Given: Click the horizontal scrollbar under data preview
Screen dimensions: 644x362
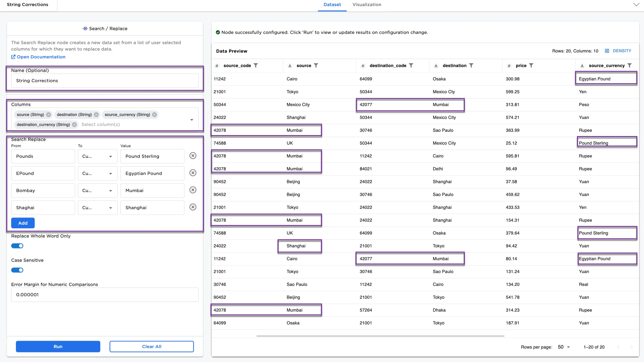Looking at the screenshot, I should tap(380, 336).
